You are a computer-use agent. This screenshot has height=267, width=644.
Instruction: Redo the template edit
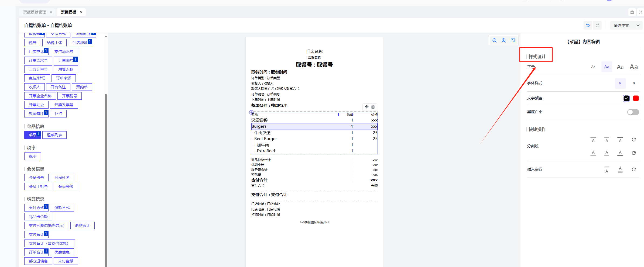point(597,25)
